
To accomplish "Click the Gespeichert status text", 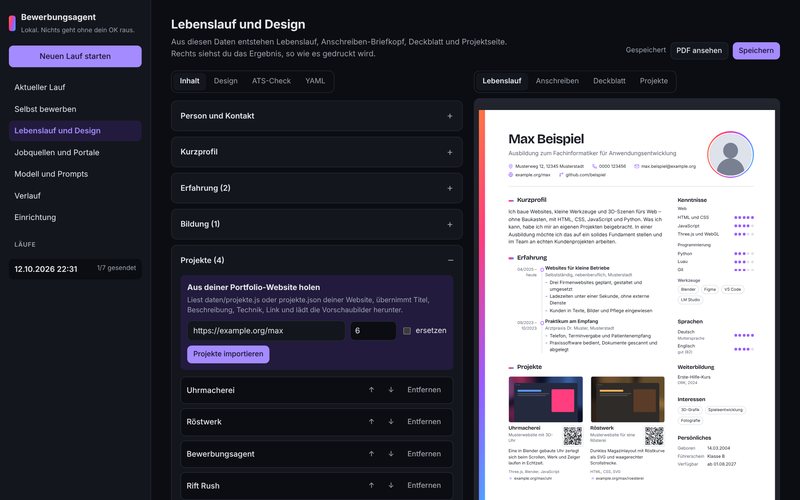I will point(645,50).
